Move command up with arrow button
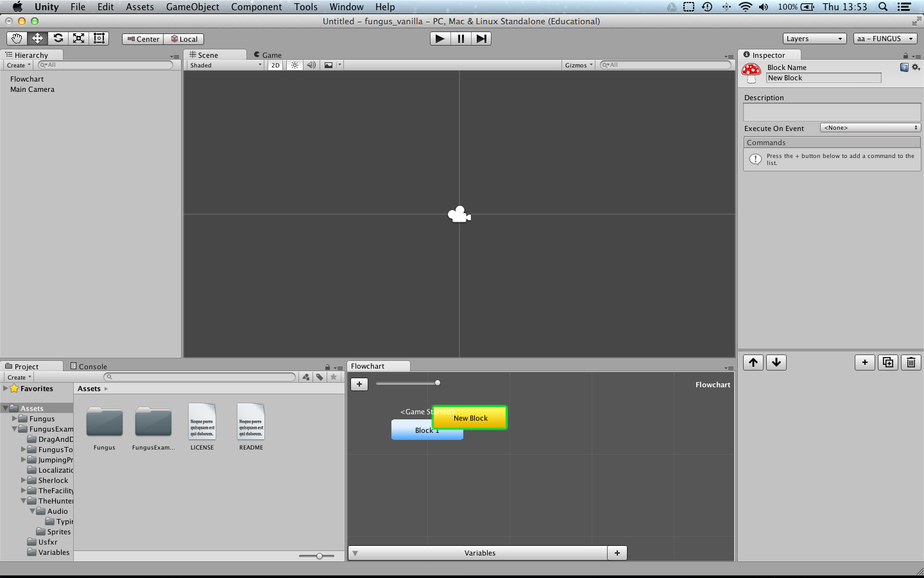This screenshot has height=578, width=924. coord(753,362)
